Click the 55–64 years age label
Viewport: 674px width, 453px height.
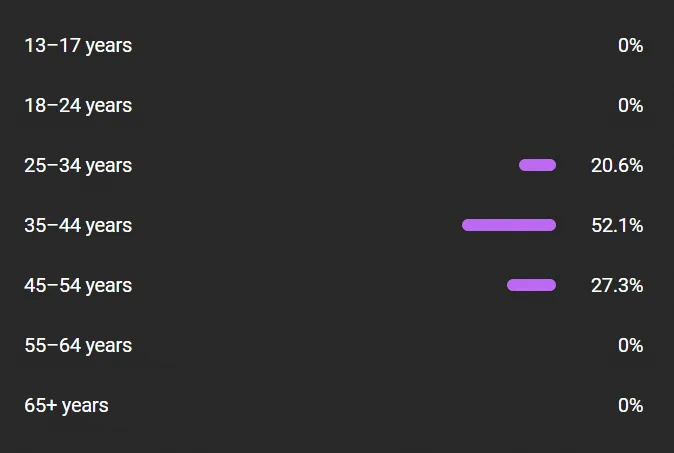78,346
